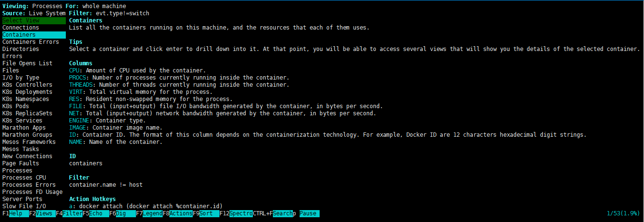
Task: Toggle Pause in the bottom bar
Action: (x=309, y=213)
